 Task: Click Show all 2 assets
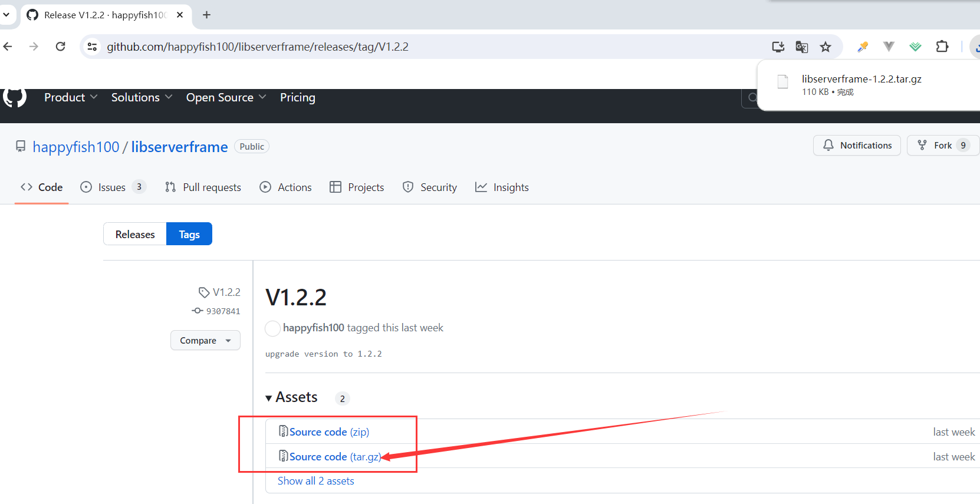pos(316,481)
